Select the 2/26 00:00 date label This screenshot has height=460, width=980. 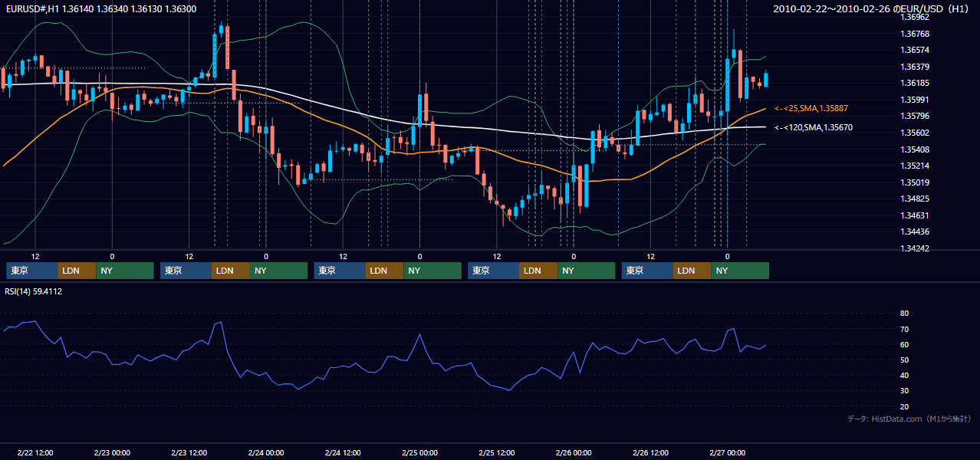click(x=574, y=453)
